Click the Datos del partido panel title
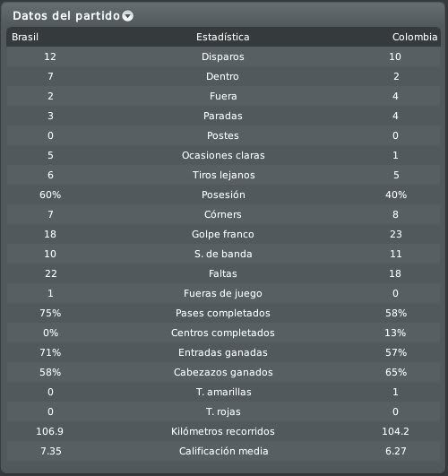Screen dimensions: 448x476 point(66,16)
